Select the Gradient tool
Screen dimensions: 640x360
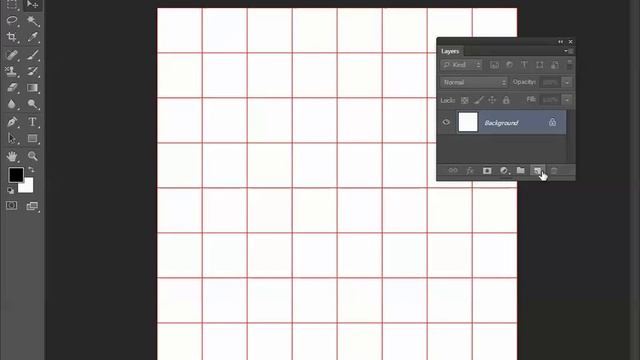pyautogui.click(x=32, y=88)
